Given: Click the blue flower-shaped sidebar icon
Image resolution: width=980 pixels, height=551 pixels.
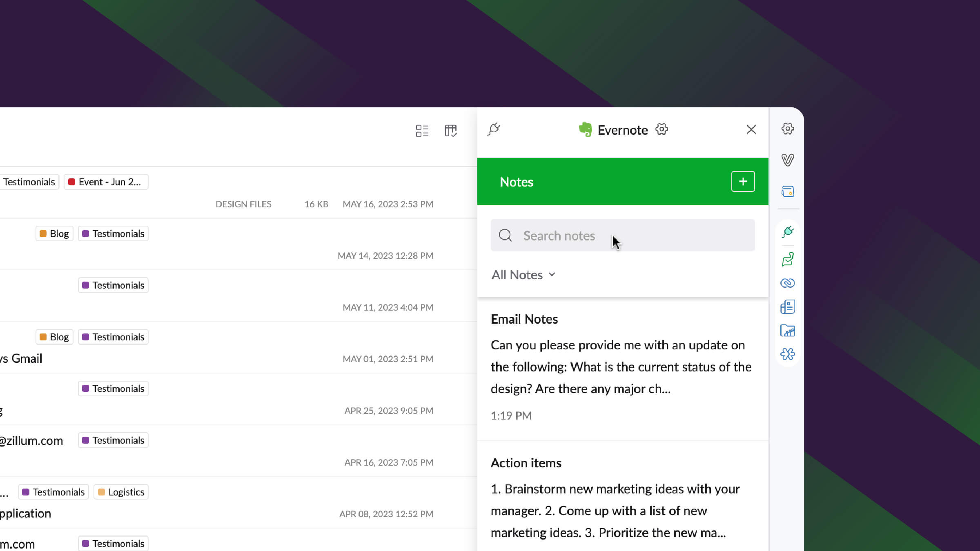Looking at the screenshot, I should coord(788,354).
